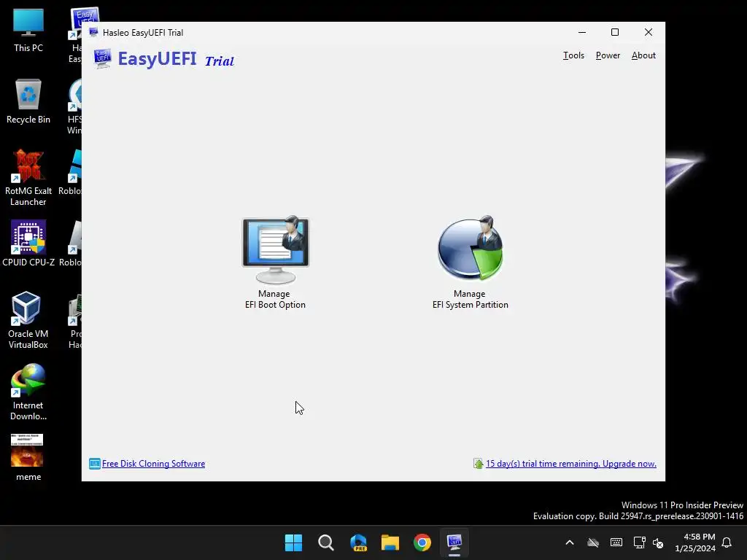The height and width of the screenshot is (560, 747).
Task: Launch Google Chrome from taskbar
Action: [x=422, y=542]
